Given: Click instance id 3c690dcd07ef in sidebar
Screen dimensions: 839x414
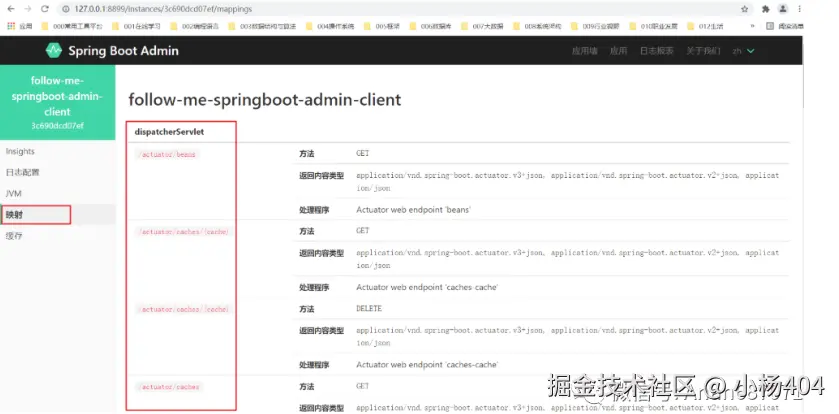Looking at the screenshot, I should pyautogui.click(x=57, y=126).
